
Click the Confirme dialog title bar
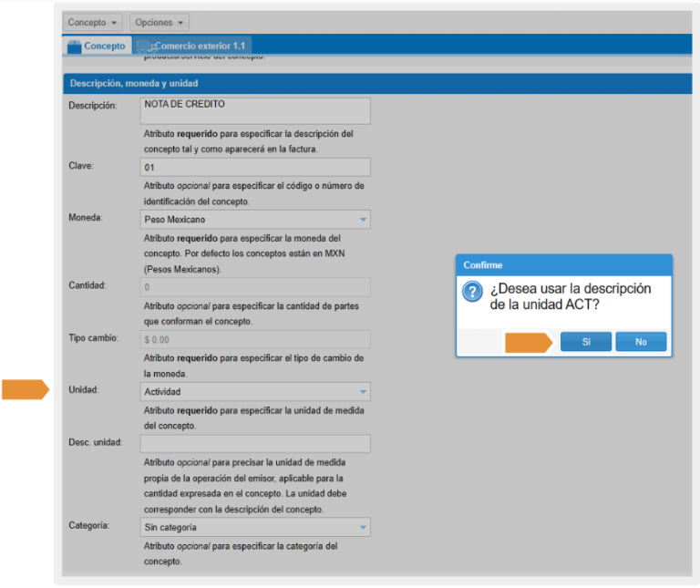[563, 264]
